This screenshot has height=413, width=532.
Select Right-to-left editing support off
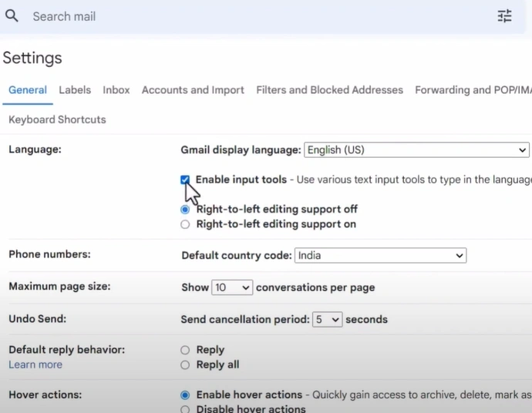185,210
